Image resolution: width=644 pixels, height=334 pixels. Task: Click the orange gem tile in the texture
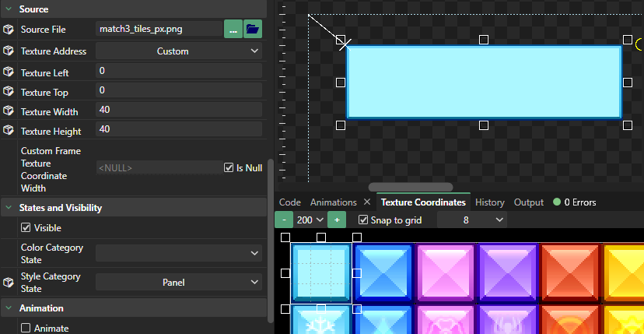[570, 272]
